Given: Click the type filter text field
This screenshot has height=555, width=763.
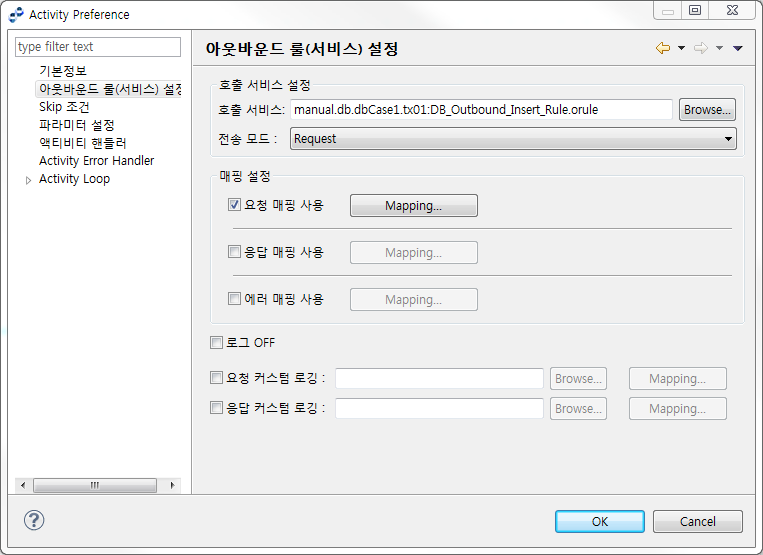Looking at the screenshot, I should (x=98, y=47).
